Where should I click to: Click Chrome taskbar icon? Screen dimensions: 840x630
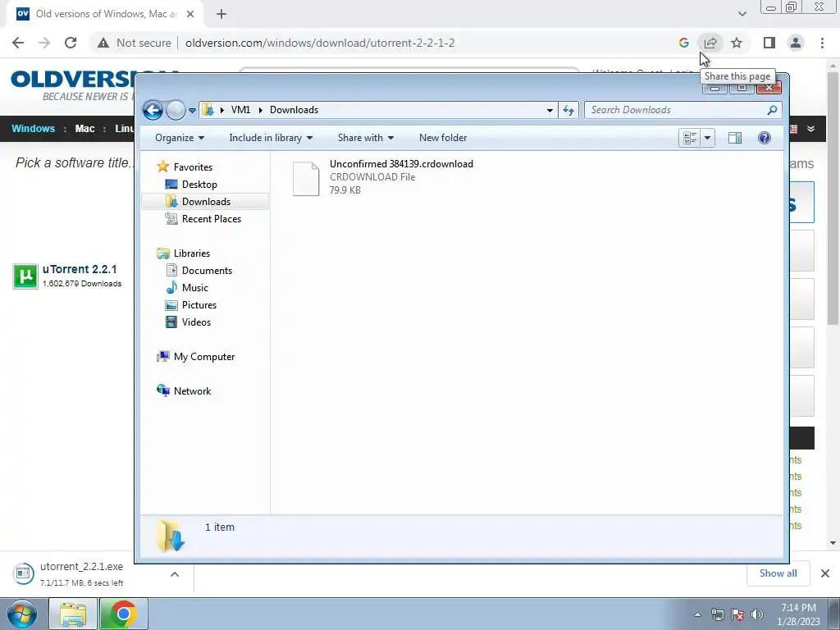[x=123, y=614]
